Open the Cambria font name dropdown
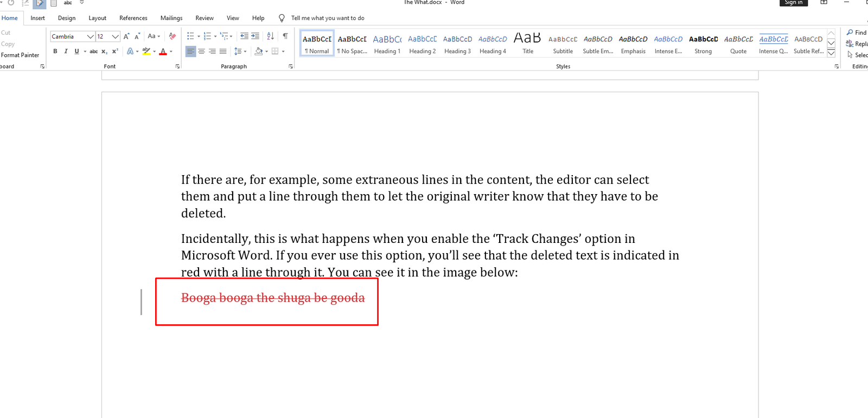The width and height of the screenshot is (868, 418). 91,36
